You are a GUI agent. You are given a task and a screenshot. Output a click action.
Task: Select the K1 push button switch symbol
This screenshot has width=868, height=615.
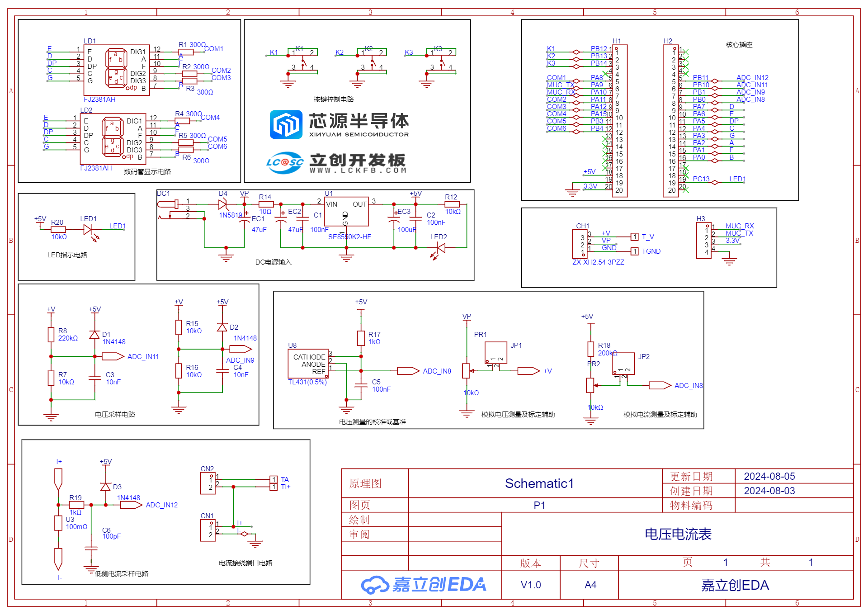point(303,61)
